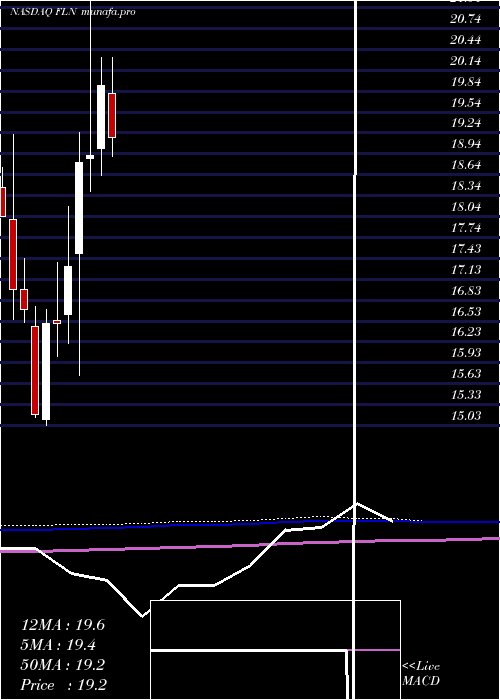This screenshot has height=700, width=500.
Task: Click the NASDAQ FLN munafa.pro title text
Action: (x=73, y=12)
